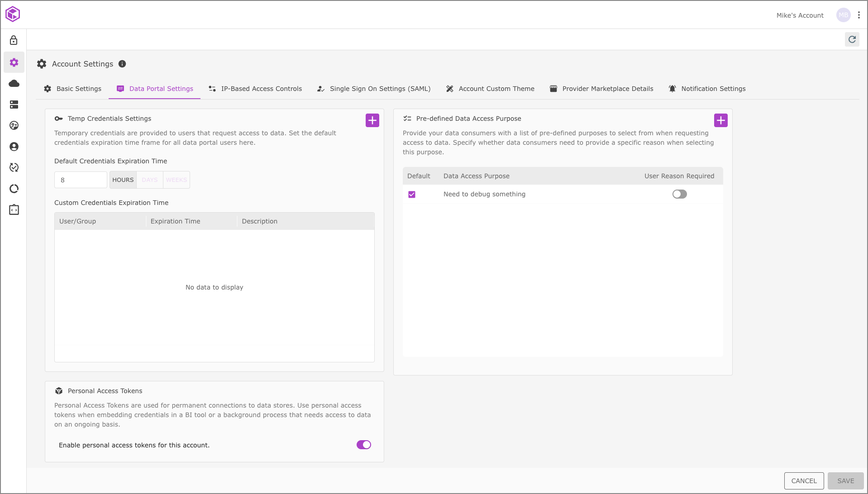
Task: Uncheck the default checkbox for debug purpose
Action: click(x=412, y=195)
